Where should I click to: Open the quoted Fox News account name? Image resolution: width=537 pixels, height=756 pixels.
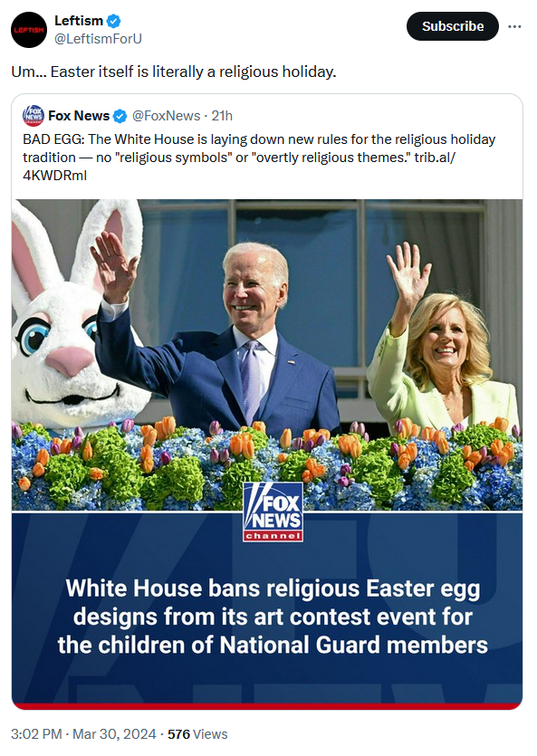[x=79, y=116]
